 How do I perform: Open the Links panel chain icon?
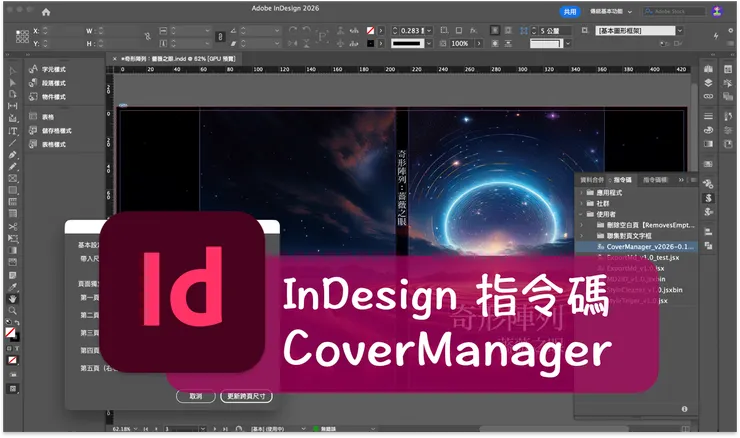point(708,96)
